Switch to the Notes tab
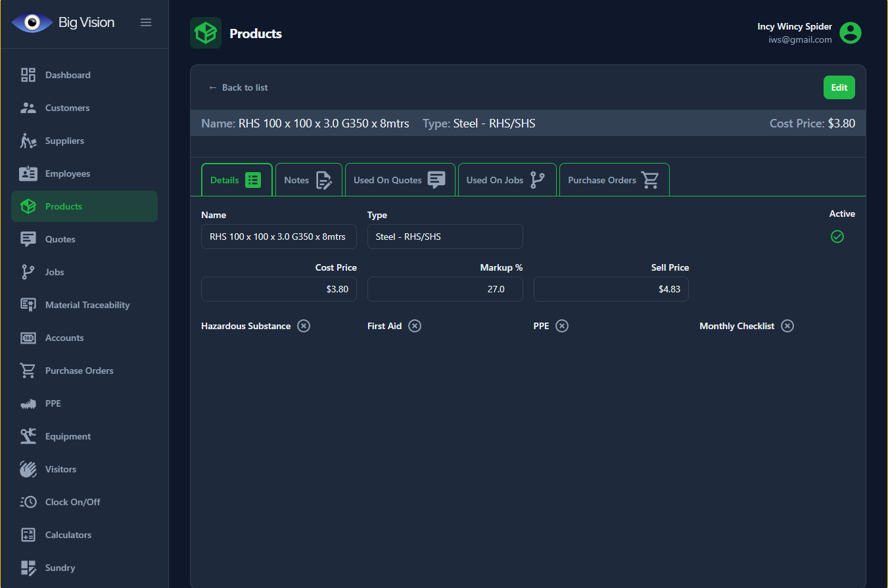This screenshot has height=588, width=888. (308, 180)
